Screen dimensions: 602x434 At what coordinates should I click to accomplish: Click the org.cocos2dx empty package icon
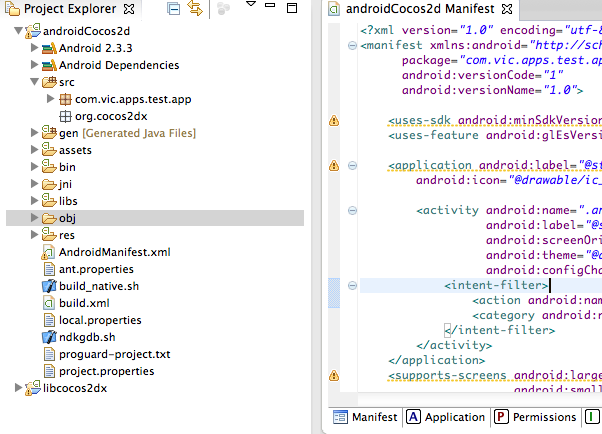click(x=65, y=116)
